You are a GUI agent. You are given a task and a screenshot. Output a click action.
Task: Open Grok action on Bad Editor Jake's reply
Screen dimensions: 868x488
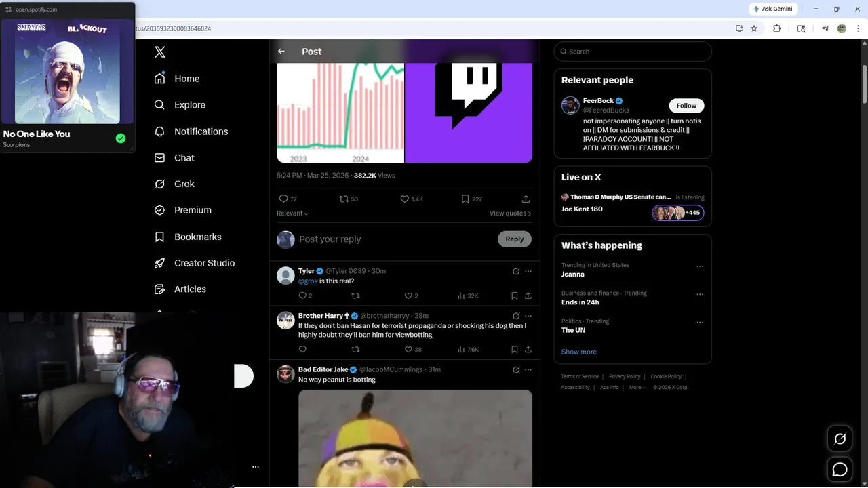(516, 369)
